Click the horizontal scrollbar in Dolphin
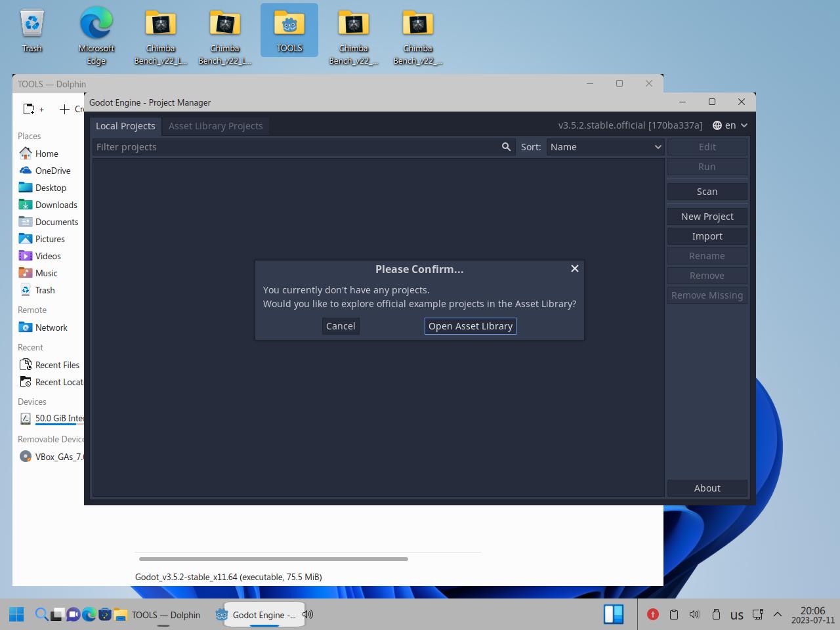The width and height of the screenshot is (840, 630). pyautogui.click(x=273, y=559)
